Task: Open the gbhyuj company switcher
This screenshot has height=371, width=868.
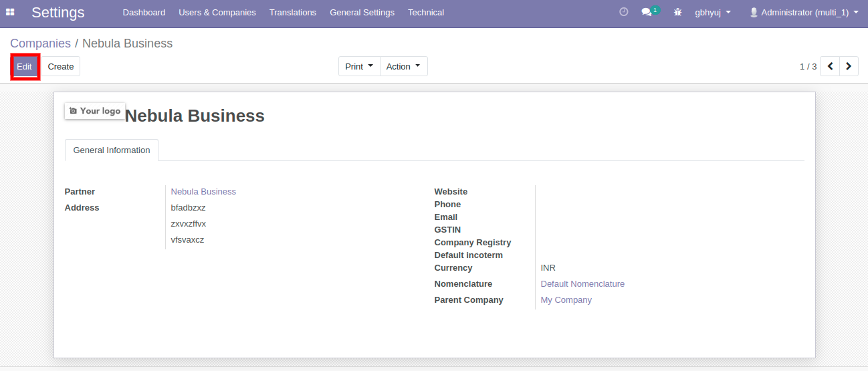Action: pos(713,12)
